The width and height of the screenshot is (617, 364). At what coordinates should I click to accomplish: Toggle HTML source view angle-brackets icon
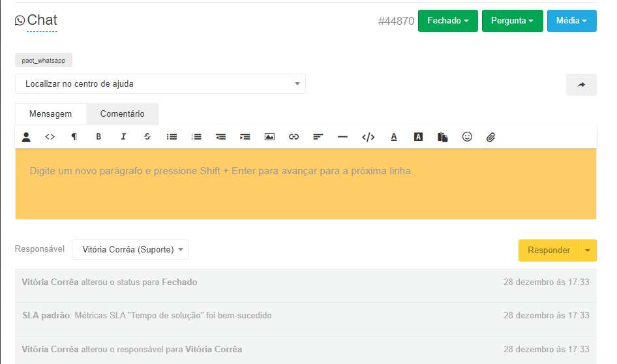pos(50,137)
